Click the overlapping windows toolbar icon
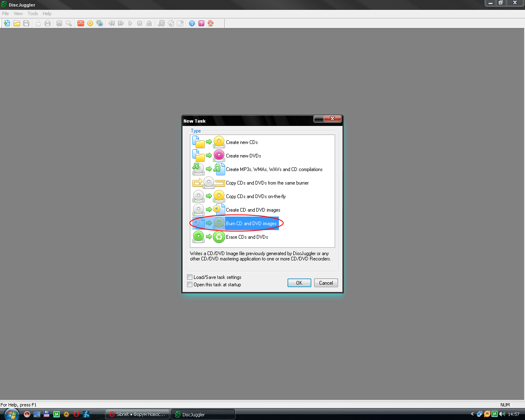This screenshot has width=525, height=420. pos(100,23)
